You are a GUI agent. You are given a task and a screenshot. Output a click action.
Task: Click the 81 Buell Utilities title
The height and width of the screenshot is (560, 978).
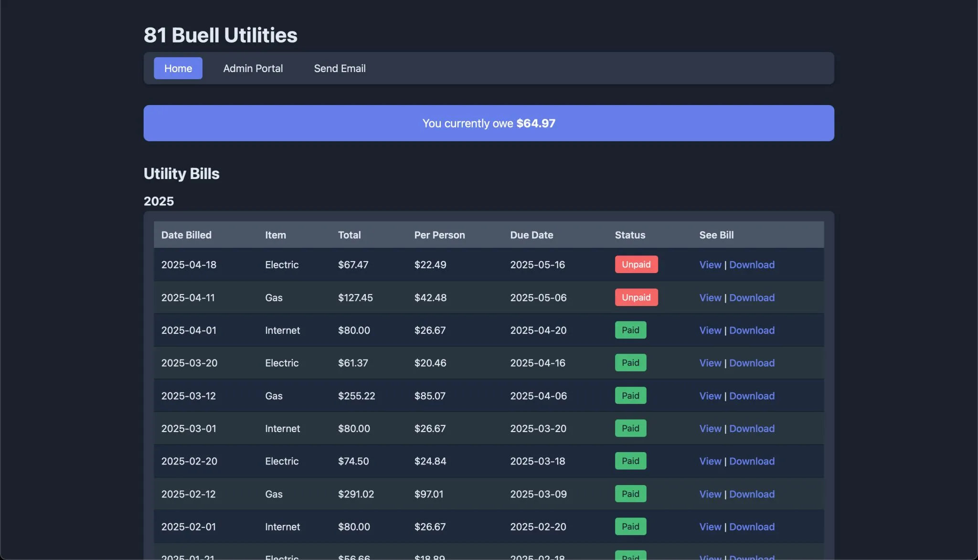point(220,35)
